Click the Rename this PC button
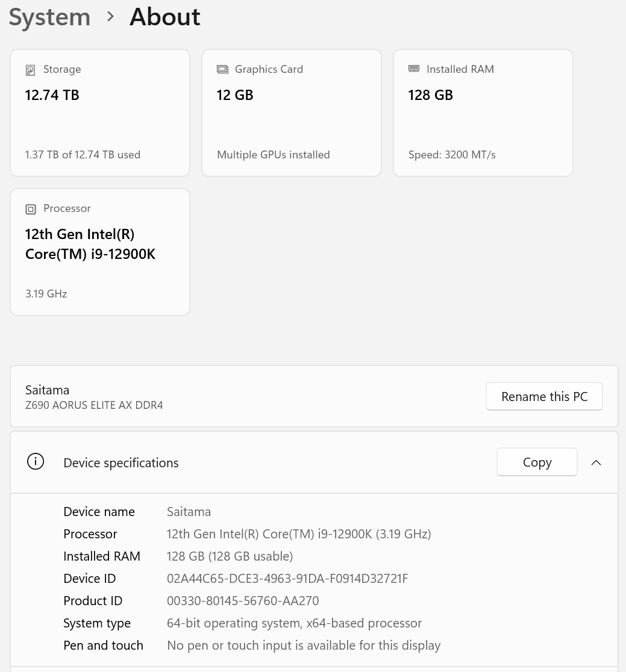Viewport: 626px width, 672px height. pyautogui.click(x=544, y=396)
